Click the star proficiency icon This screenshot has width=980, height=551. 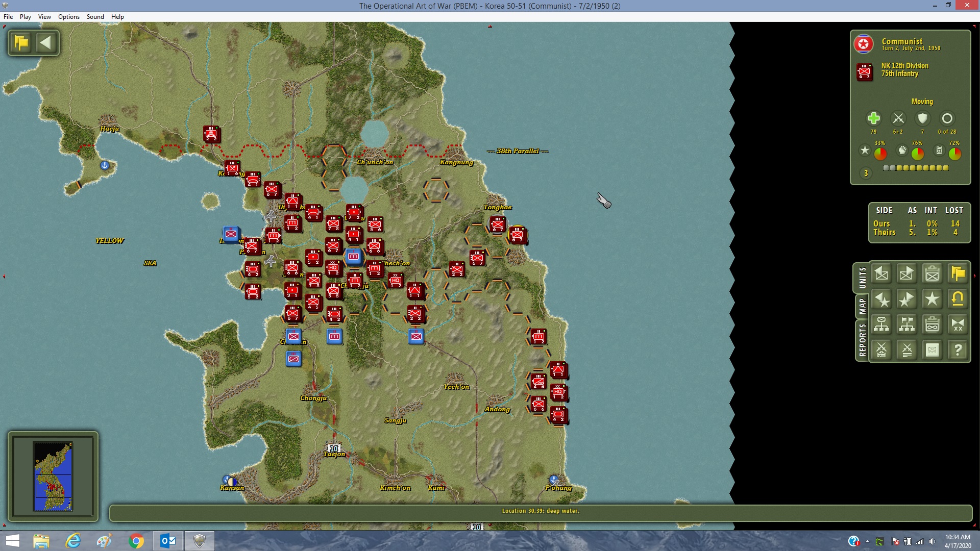click(x=865, y=150)
